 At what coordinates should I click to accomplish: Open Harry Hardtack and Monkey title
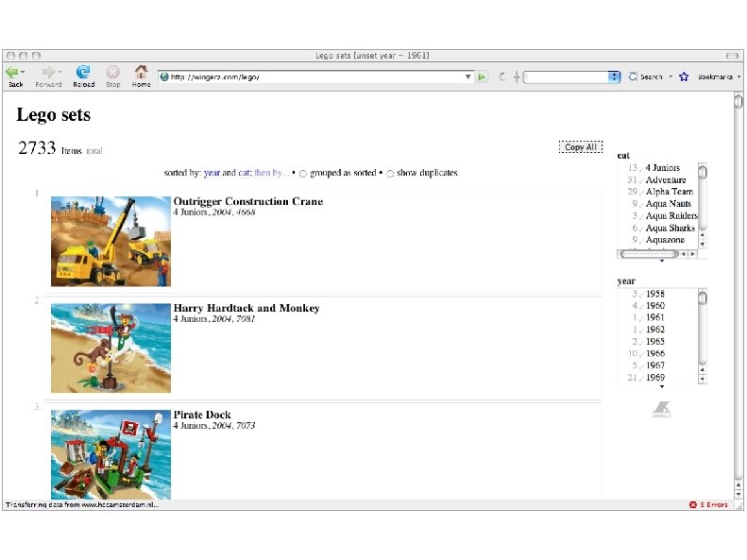(246, 308)
